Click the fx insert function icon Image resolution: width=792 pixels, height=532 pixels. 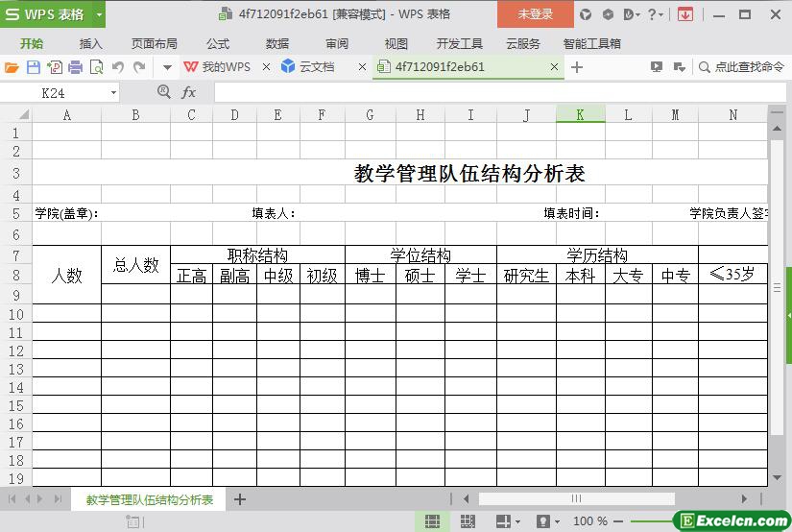tap(188, 92)
